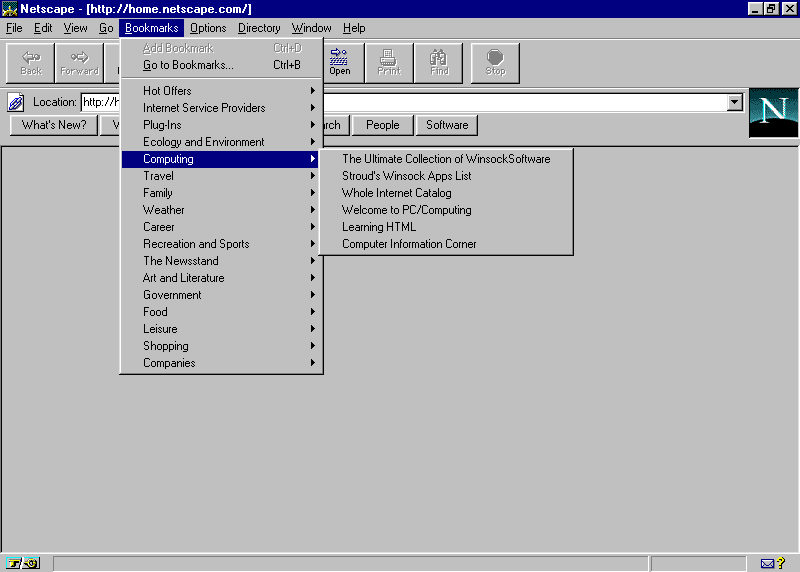Expand the Family bookmark folder
This screenshot has width=800, height=572.
222,193
